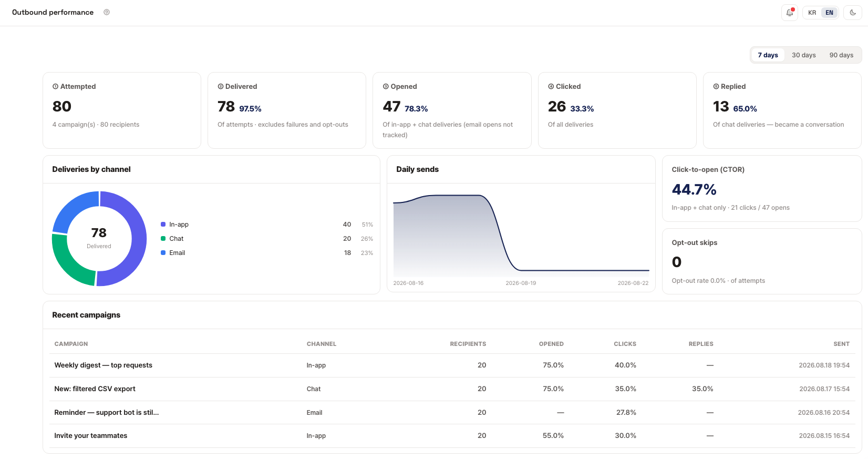Select the 90 days range
868x459 pixels.
(x=841, y=55)
